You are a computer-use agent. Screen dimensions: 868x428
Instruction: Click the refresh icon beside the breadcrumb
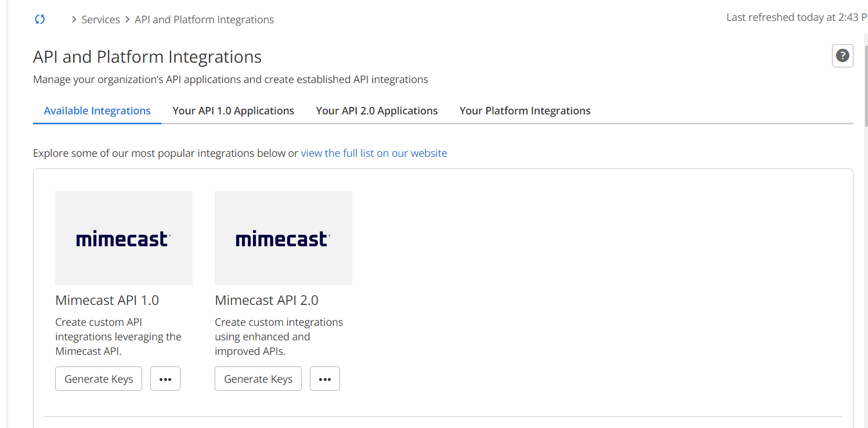coord(40,19)
